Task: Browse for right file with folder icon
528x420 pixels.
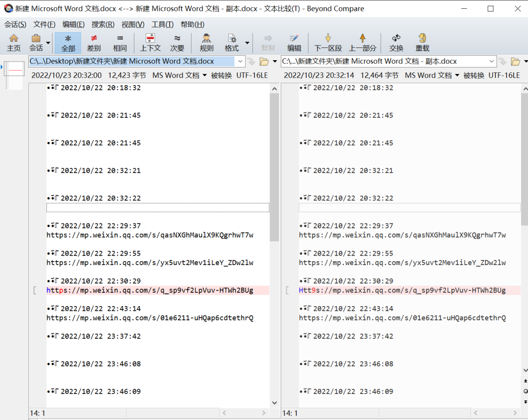Action: 516,61
